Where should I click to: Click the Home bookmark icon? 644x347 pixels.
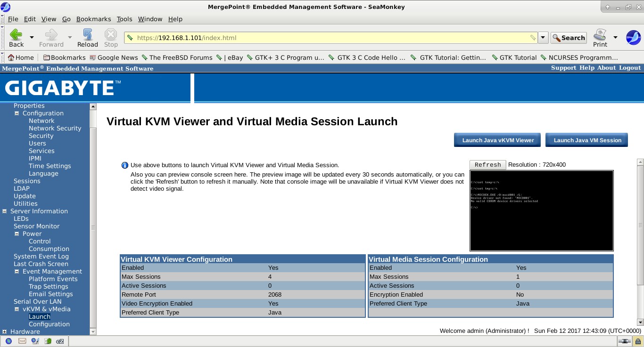tap(12, 57)
